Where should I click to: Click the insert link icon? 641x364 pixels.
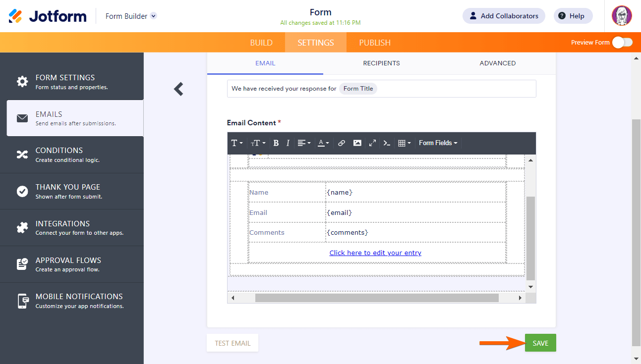pyautogui.click(x=342, y=143)
